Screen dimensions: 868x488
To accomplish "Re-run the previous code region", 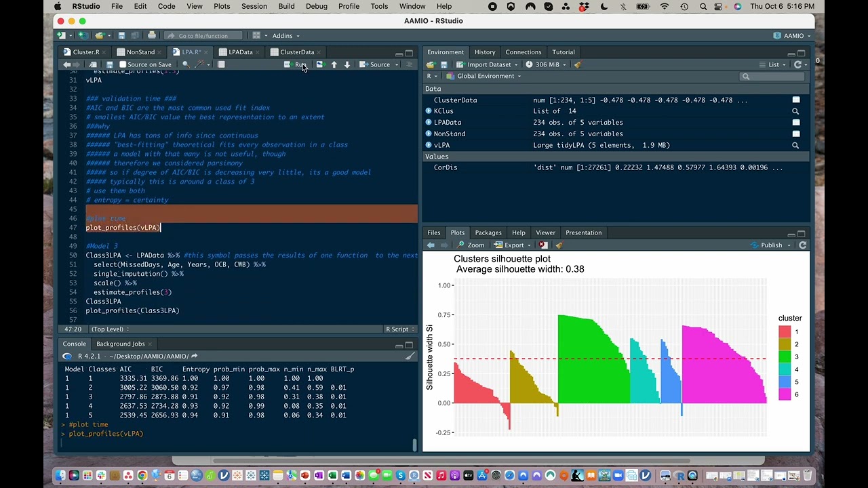I will pyautogui.click(x=321, y=64).
